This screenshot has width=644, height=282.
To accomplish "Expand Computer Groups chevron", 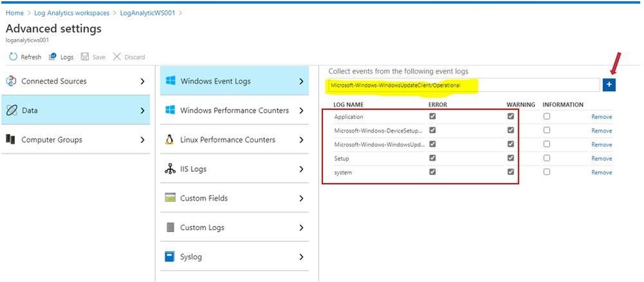I will [142, 140].
